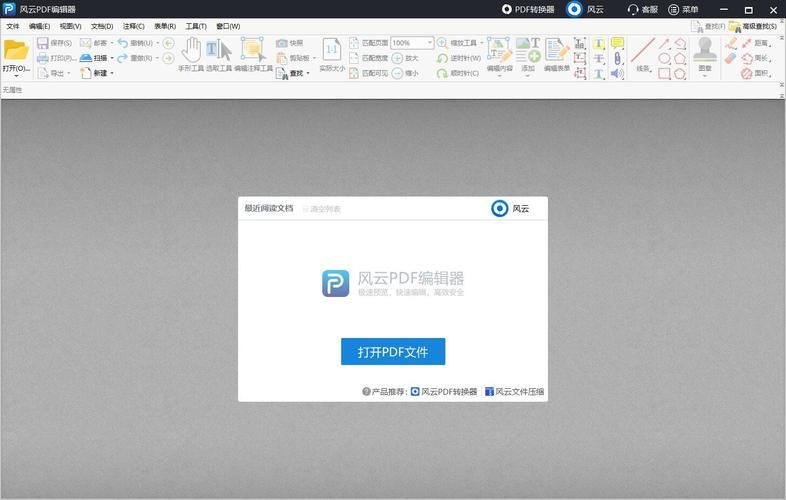Image resolution: width=786 pixels, height=500 pixels.
Task: Select the Perimeter (周长) measuring tool
Action: [x=755, y=59]
